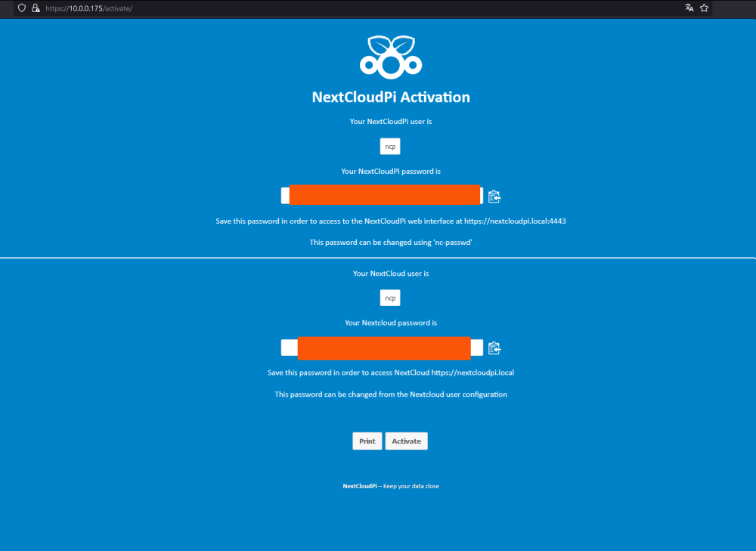The height and width of the screenshot is (551, 756).
Task: Click text 'Your NextCloudPi user is'
Action: tap(391, 122)
